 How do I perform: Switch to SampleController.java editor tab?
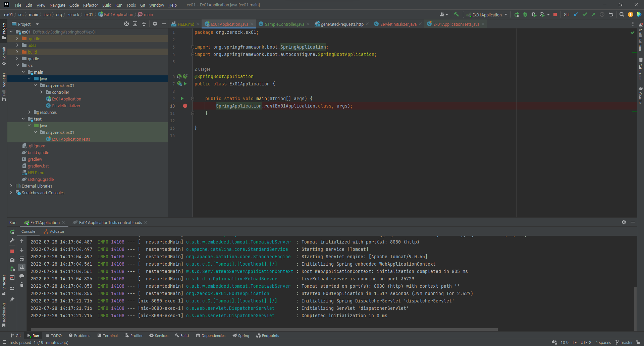[284, 24]
